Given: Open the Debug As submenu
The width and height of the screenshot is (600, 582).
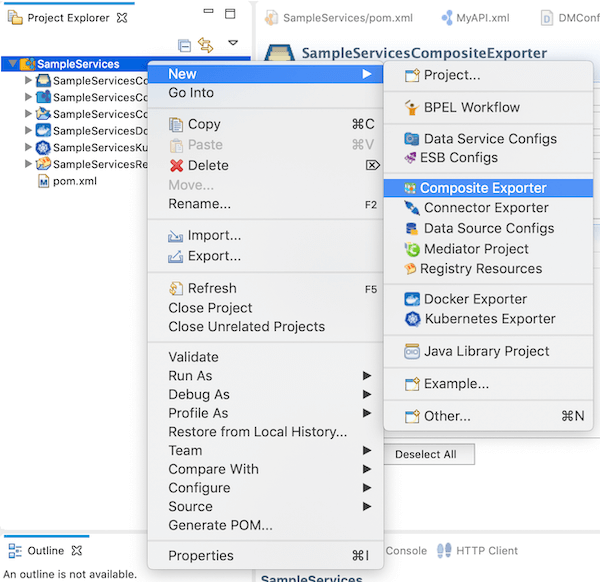Looking at the screenshot, I should pyautogui.click(x=265, y=394).
